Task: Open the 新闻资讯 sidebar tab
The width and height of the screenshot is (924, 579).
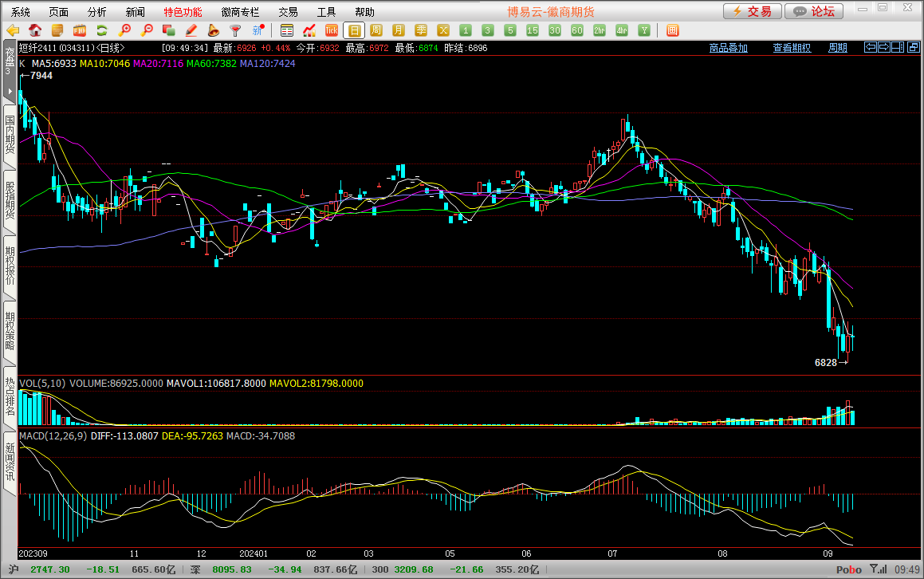Action: coord(10,463)
